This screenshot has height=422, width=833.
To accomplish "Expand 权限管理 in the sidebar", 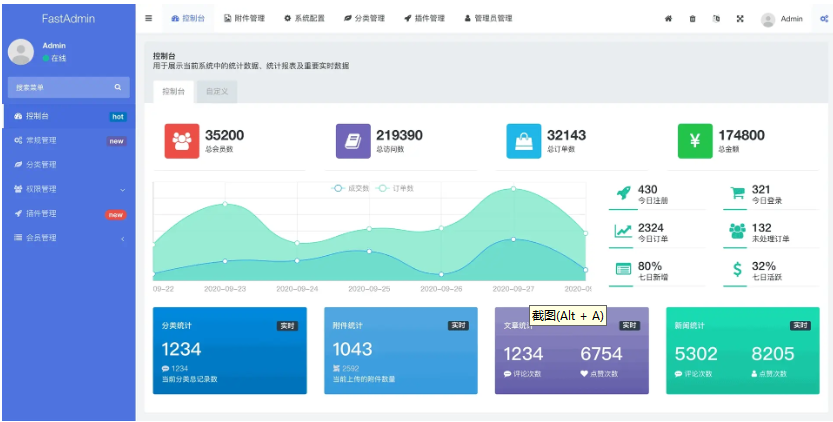I will (68, 189).
